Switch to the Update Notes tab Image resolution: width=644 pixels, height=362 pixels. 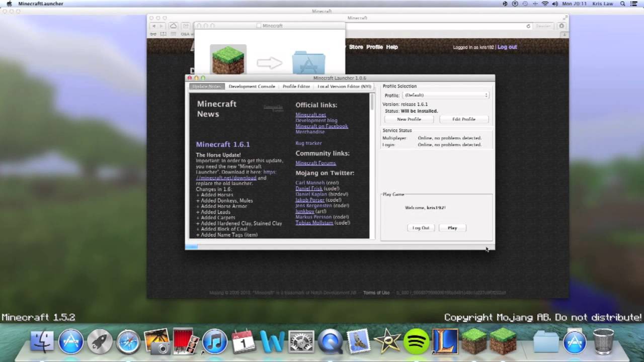click(x=207, y=86)
